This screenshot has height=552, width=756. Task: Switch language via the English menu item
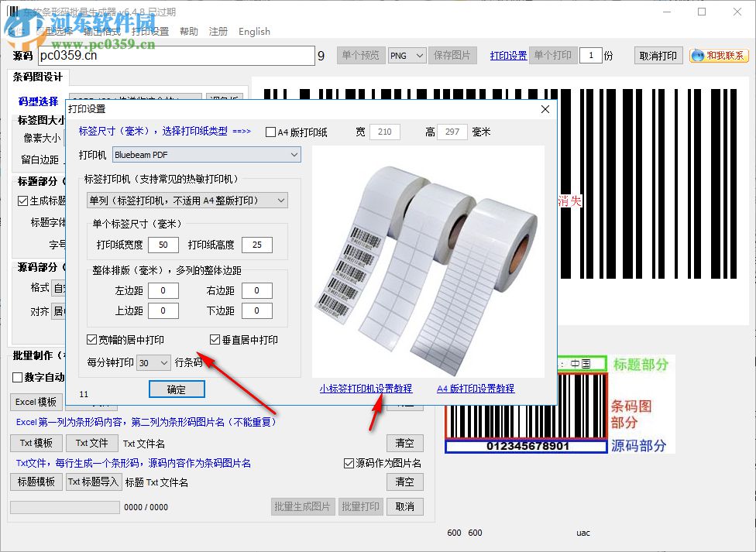tap(254, 32)
